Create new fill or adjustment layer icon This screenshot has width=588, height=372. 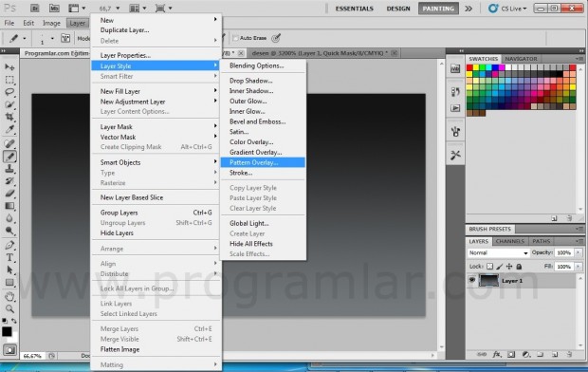point(526,354)
